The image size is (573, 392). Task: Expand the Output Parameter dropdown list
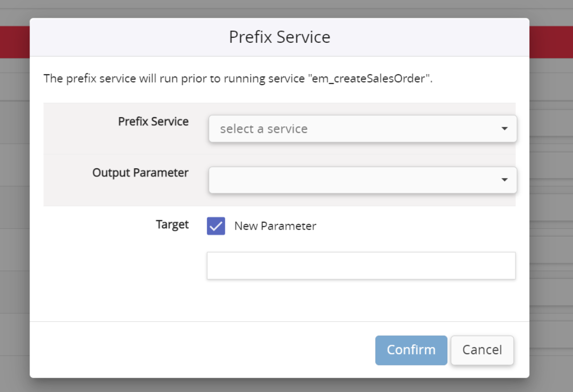point(362,180)
